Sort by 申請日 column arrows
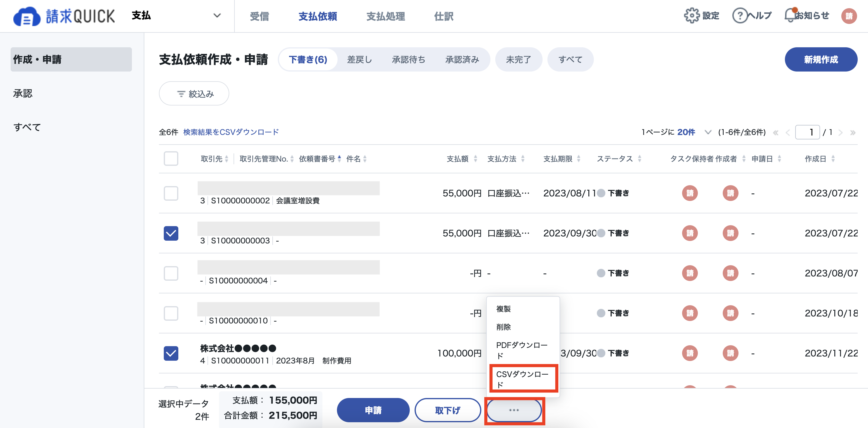Image resolution: width=868 pixels, height=428 pixels. 779,159
